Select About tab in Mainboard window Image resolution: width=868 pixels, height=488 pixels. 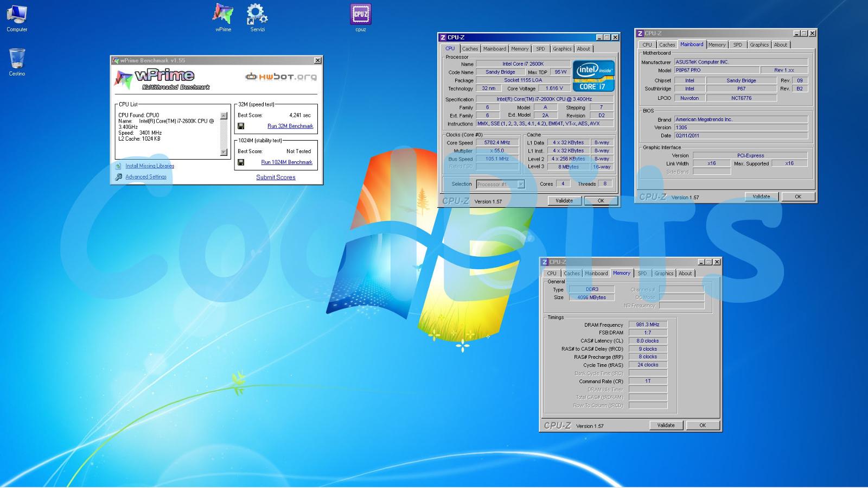tap(780, 45)
